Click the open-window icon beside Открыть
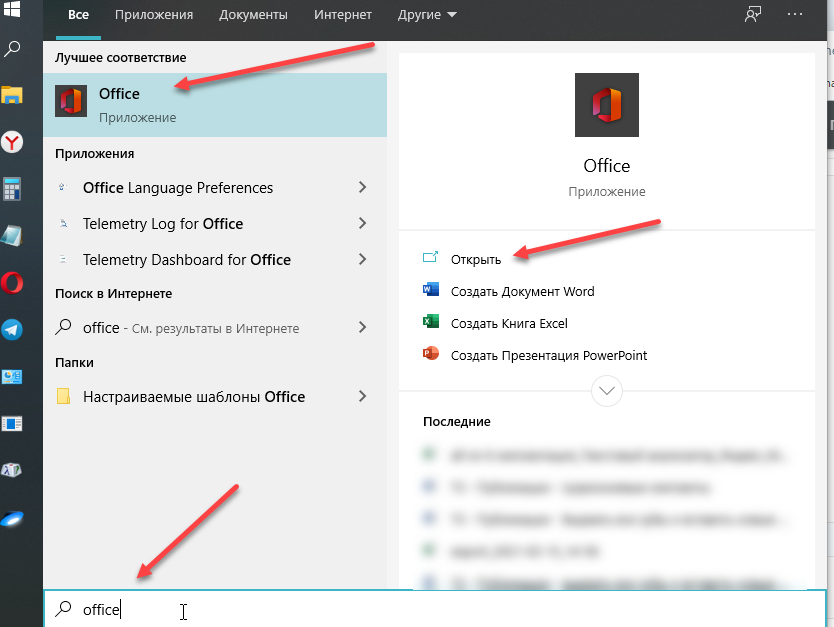 coord(430,257)
